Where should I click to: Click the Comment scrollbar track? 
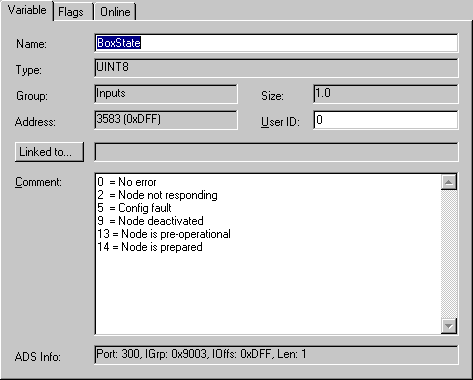pos(449,254)
